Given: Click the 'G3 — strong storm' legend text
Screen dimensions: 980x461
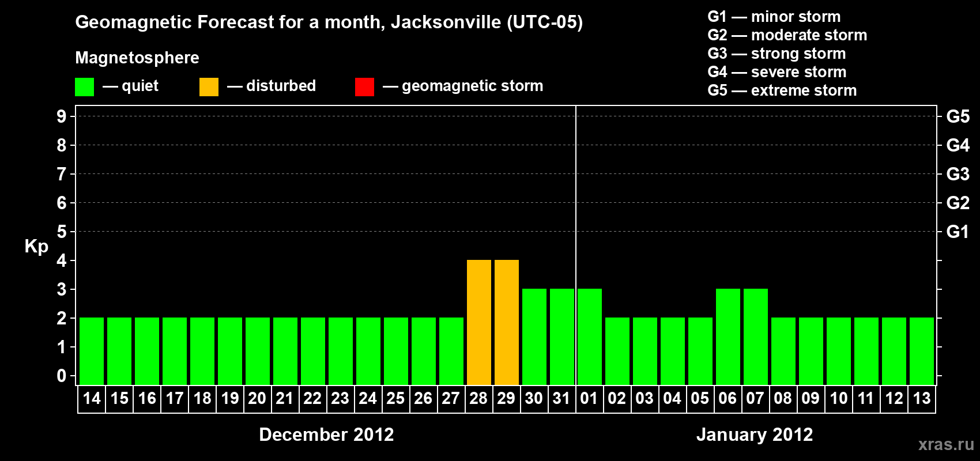Looking at the screenshot, I should tap(777, 54).
